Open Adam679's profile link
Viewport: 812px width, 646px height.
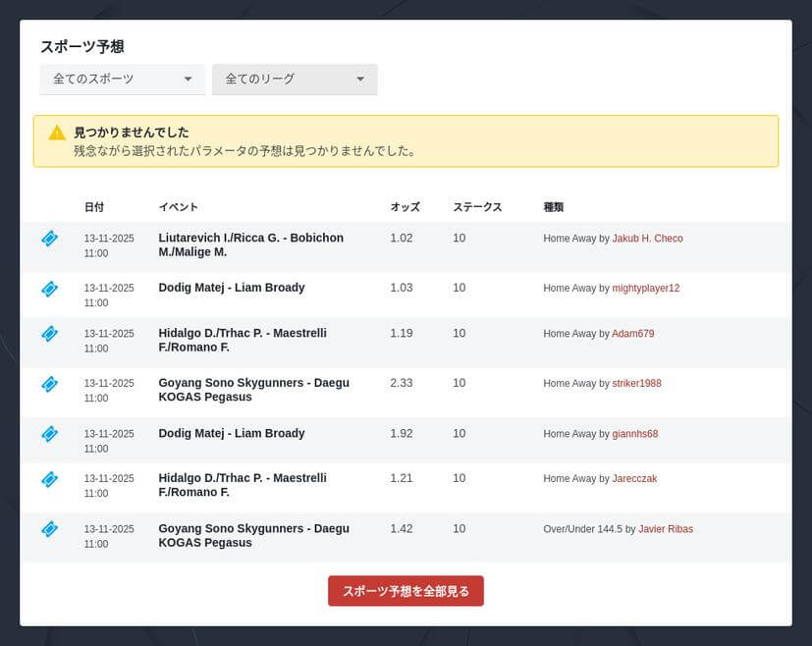(631, 333)
